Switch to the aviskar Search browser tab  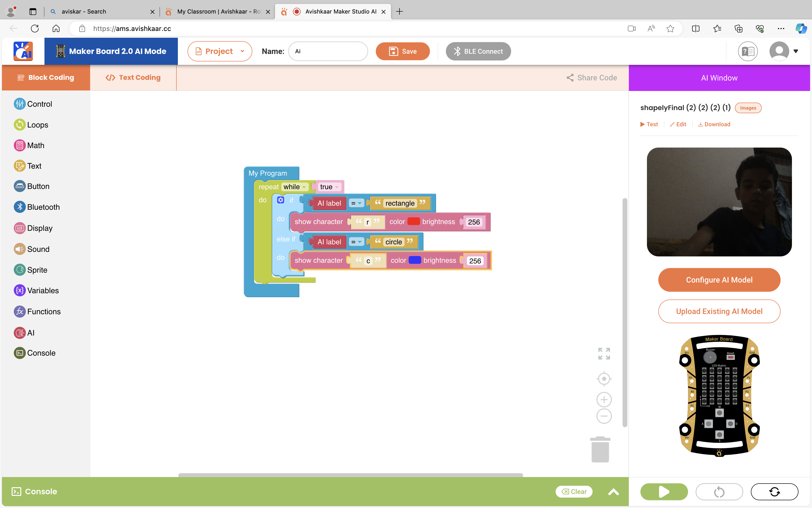tap(102, 11)
